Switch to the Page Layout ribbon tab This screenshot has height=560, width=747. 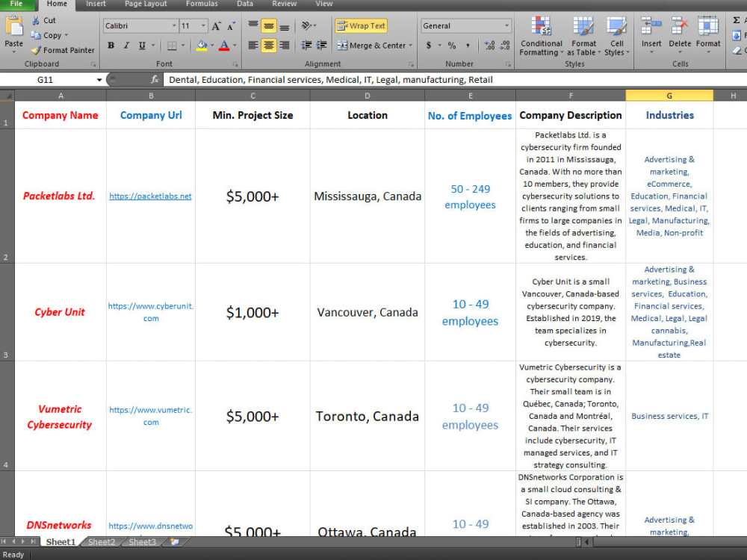(146, 4)
